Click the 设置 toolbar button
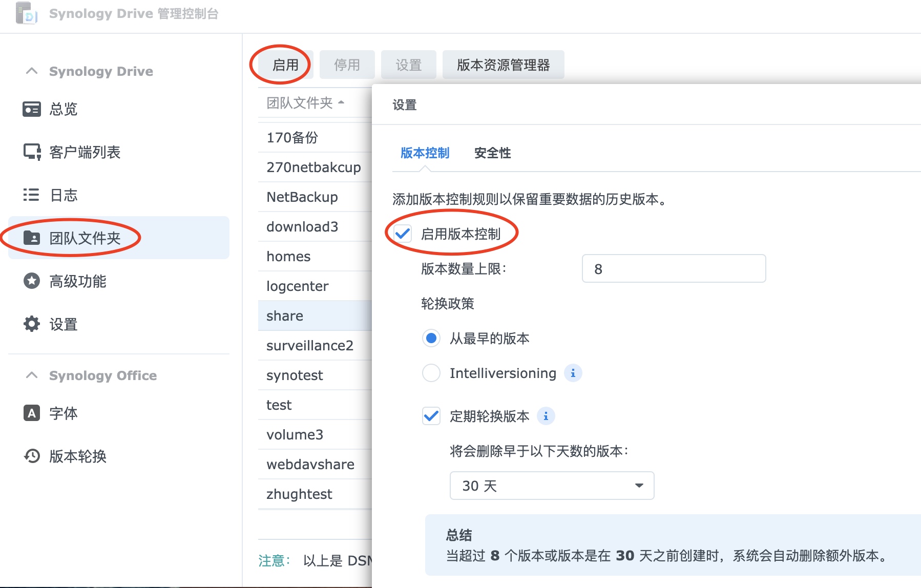Screen dimensions: 921x588 pyautogui.click(x=408, y=65)
